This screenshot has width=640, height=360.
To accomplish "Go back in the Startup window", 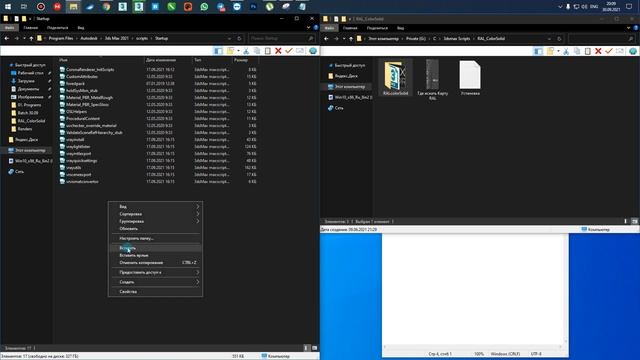I will tap(7, 38).
